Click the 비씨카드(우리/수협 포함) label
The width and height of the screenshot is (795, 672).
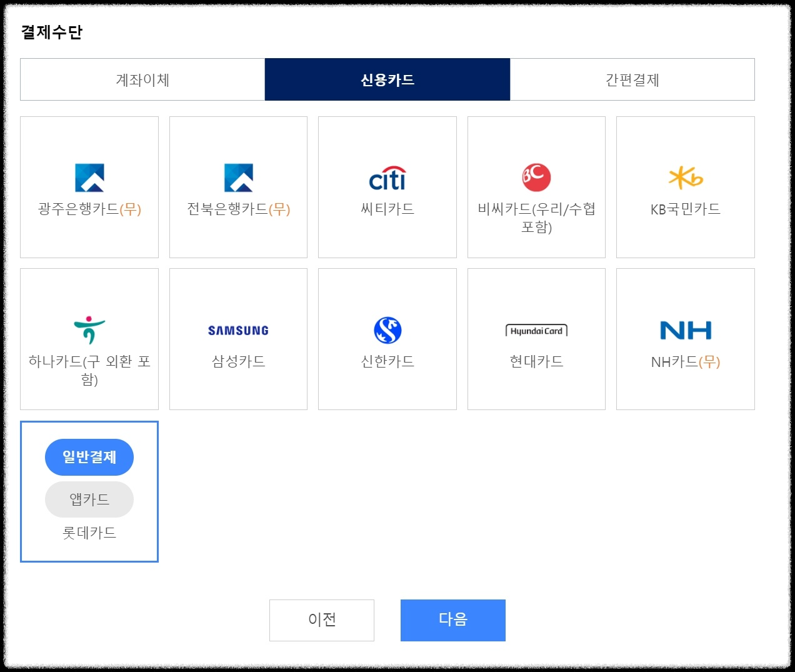[536, 218]
